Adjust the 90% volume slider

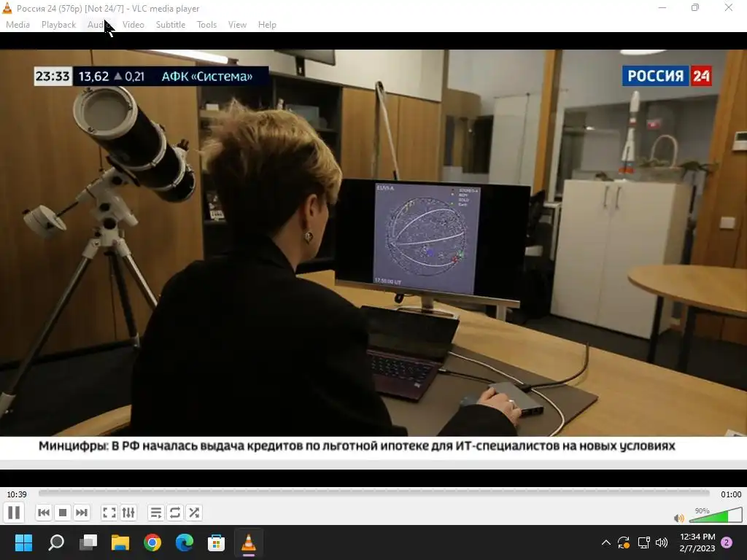coord(715,515)
